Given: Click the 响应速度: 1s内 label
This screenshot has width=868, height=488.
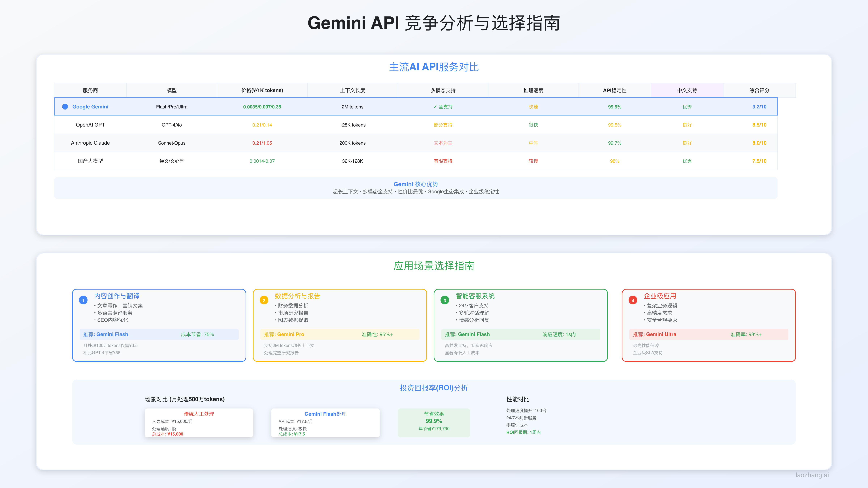Looking at the screenshot, I should (x=559, y=334).
